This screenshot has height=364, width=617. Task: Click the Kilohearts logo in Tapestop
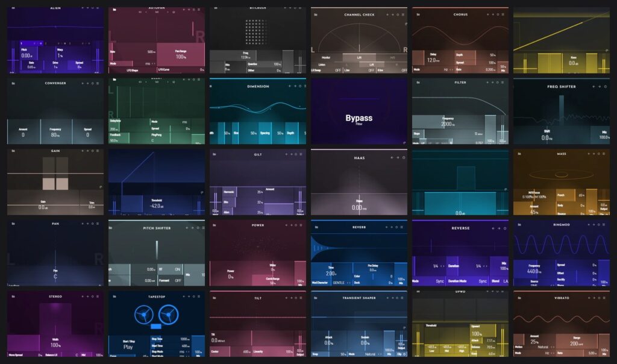pyautogui.click(x=114, y=297)
